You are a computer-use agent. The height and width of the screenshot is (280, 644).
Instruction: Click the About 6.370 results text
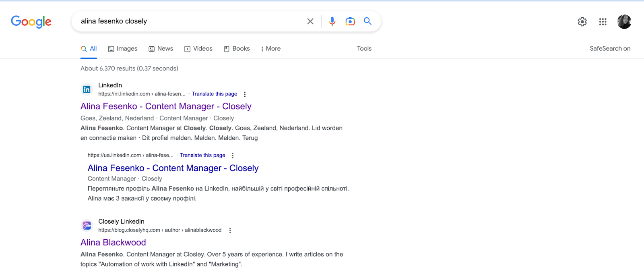click(129, 68)
